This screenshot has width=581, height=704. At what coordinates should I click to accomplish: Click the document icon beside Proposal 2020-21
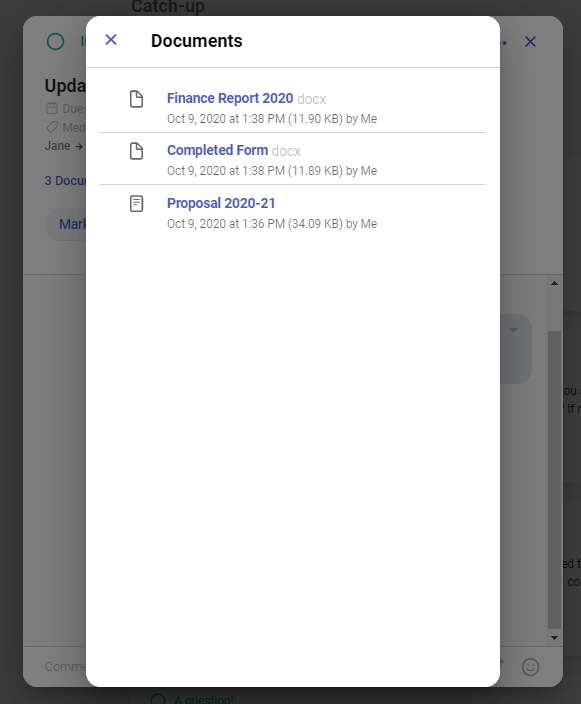[x=136, y=203]
